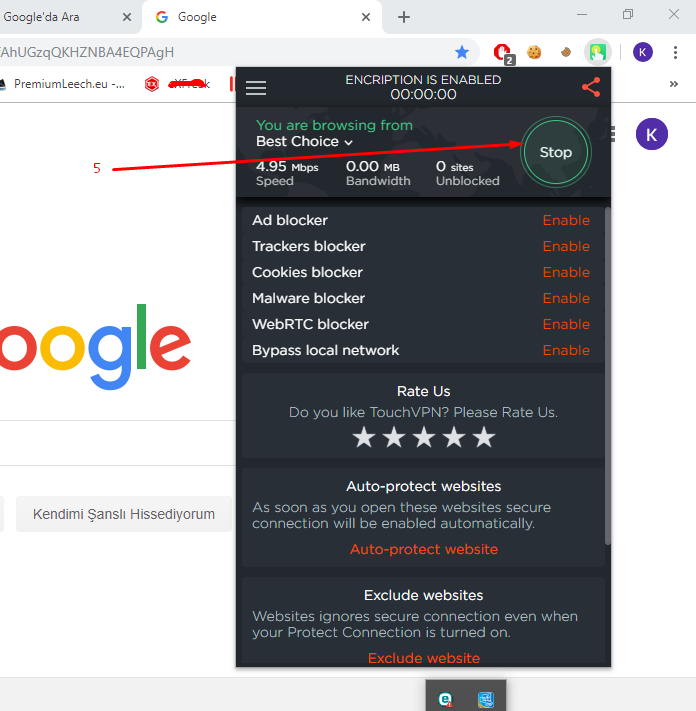Minimize the Chrome window
Screen dimensions: 696x711
pyautogui.click(x=582, y=15)
